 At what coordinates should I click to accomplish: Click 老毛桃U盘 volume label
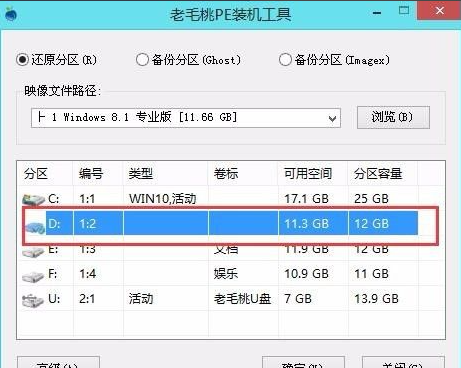(242, 299)
